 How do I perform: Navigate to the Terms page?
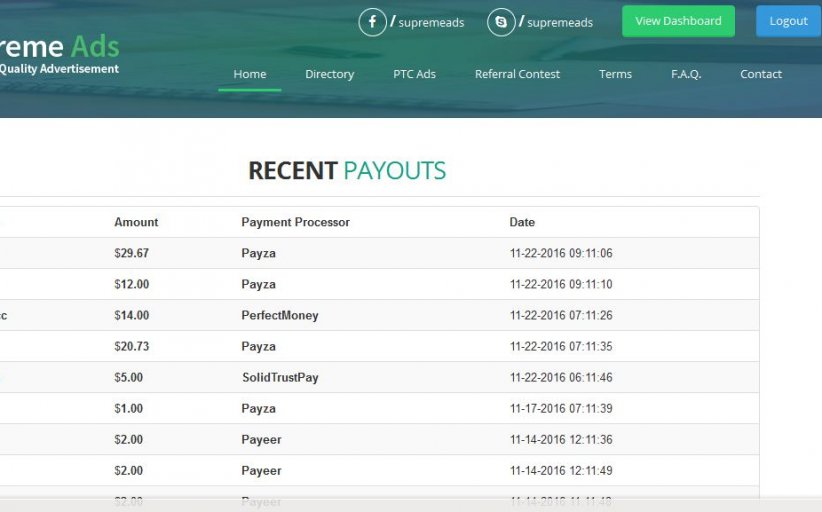click(x=615, y=74)
